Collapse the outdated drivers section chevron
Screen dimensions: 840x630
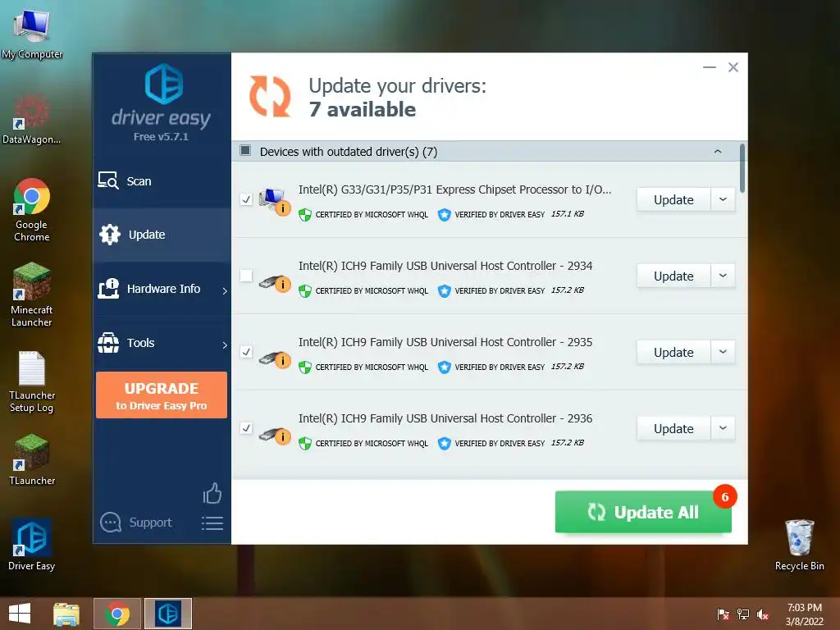pyautogui.click(x=718, y=152)
